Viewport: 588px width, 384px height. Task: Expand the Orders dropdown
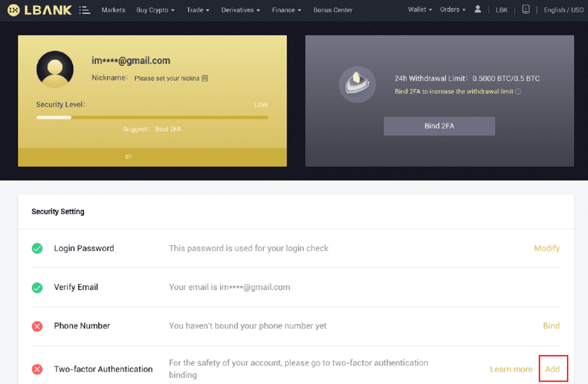coord(453,9)
